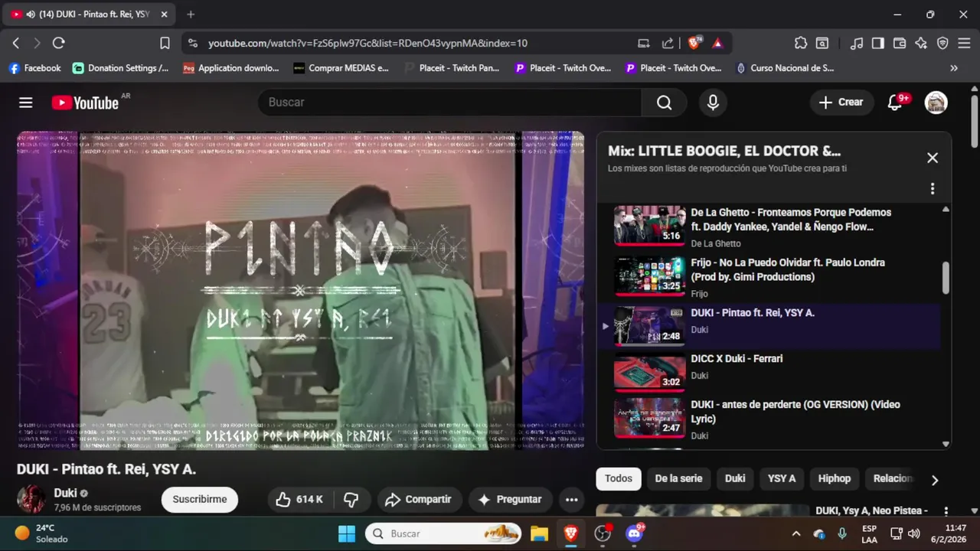Screen dimensions: 980x551
Task: Toggle the browser sidebar panel
Action: coord(878,44)
